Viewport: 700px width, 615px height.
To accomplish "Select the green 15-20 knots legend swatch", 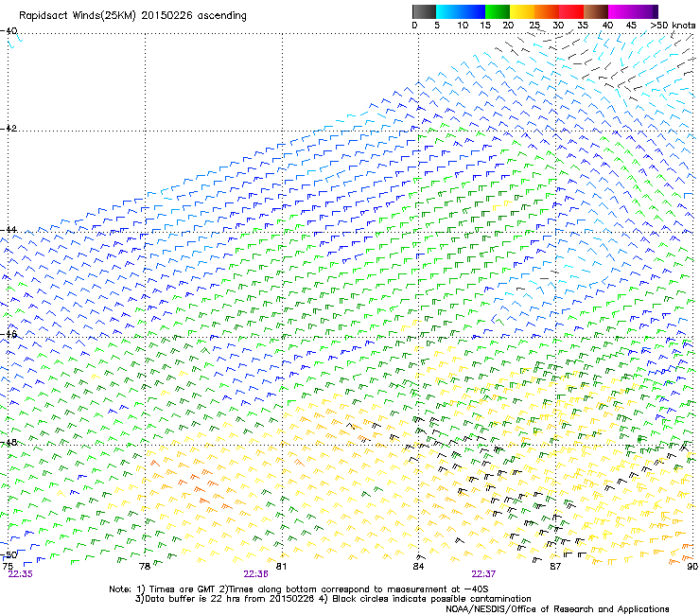I will (x=498, y=11).
